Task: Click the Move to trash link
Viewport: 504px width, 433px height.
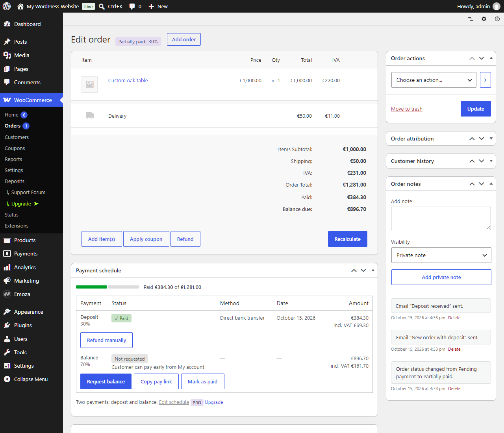Action: [x=407, y=109]
